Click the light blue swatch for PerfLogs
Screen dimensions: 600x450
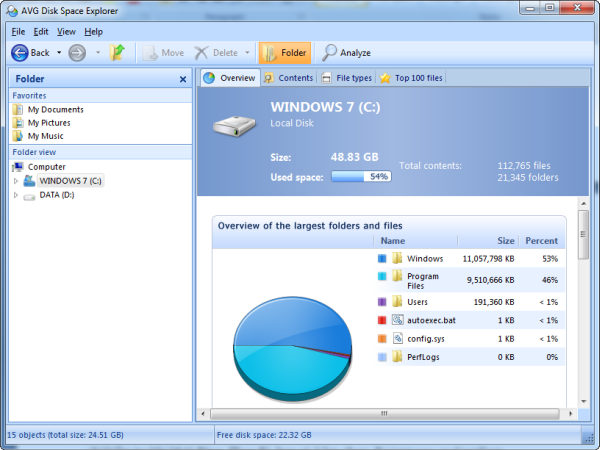(x=382, y=357)
